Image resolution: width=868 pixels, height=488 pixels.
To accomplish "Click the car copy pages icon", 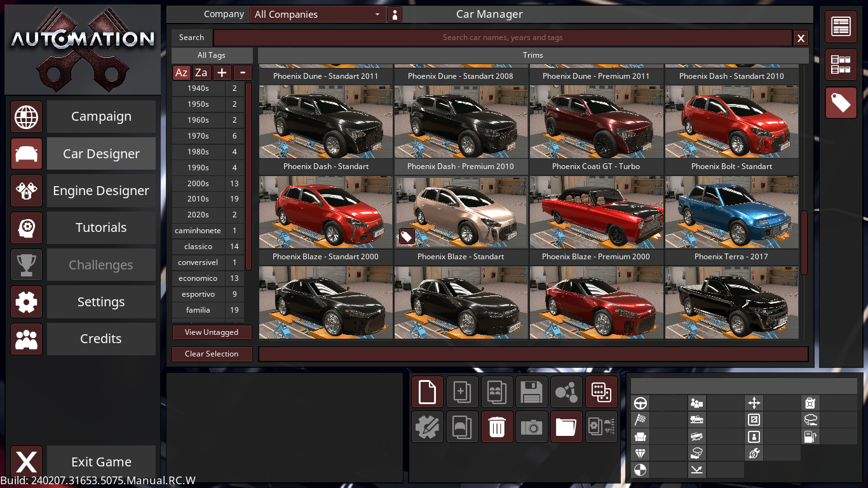I will tap(462, 426).
